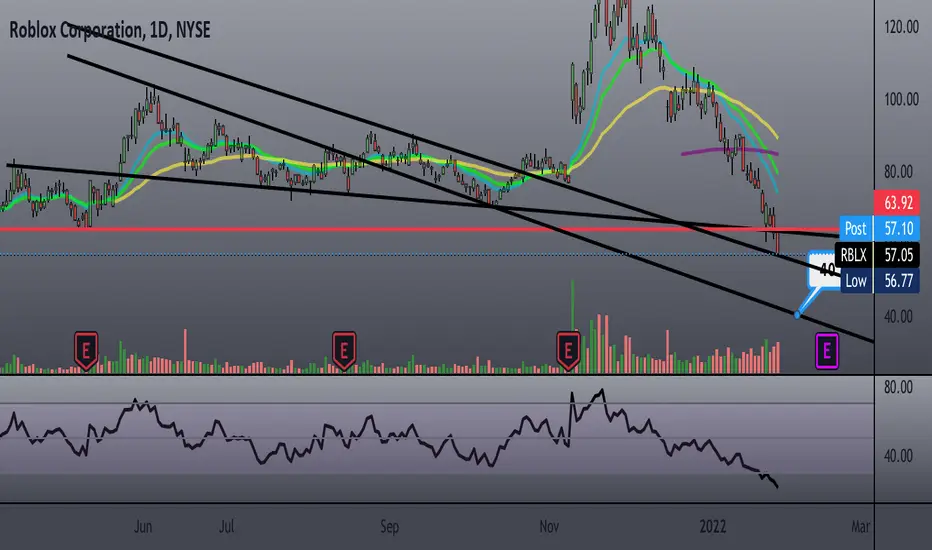Click the 'Jun' label on the time axis

[143, 526]
